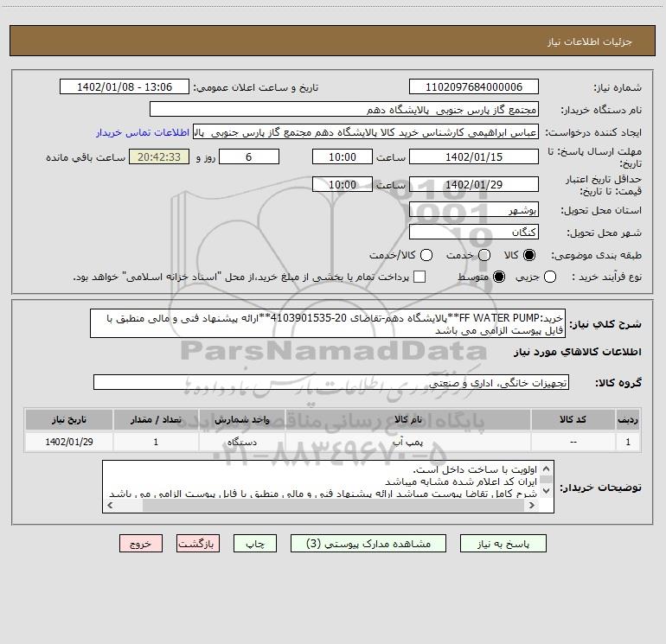Click the بازگشت back button
Screen dimensions: 666x644
click(x=198, y=544)
